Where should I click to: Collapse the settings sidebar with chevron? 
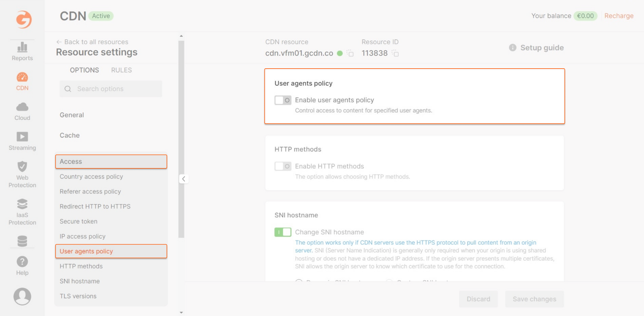tap(184, 179)
